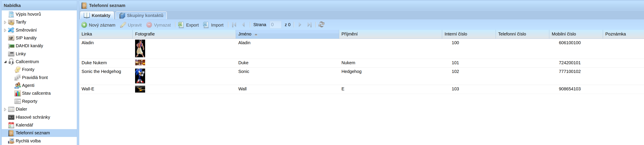Click the Dialer icon in the menu
This screenshot has width=644, height=145.
point(11,109)
